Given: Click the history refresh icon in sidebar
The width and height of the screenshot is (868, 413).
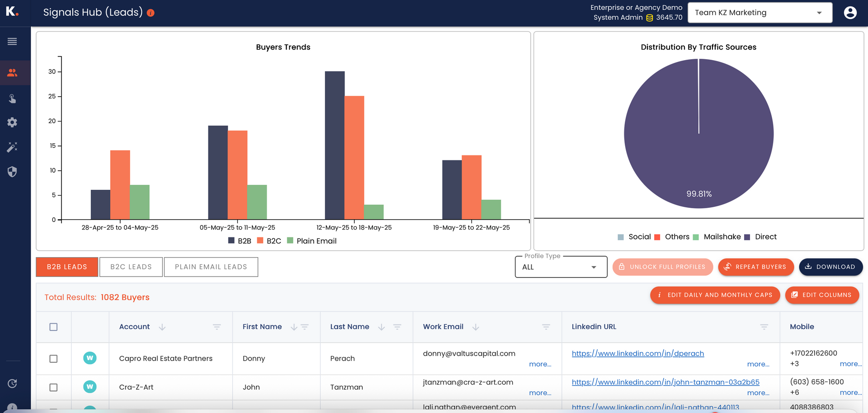Looking at the screenshot, I should (12, 384).
